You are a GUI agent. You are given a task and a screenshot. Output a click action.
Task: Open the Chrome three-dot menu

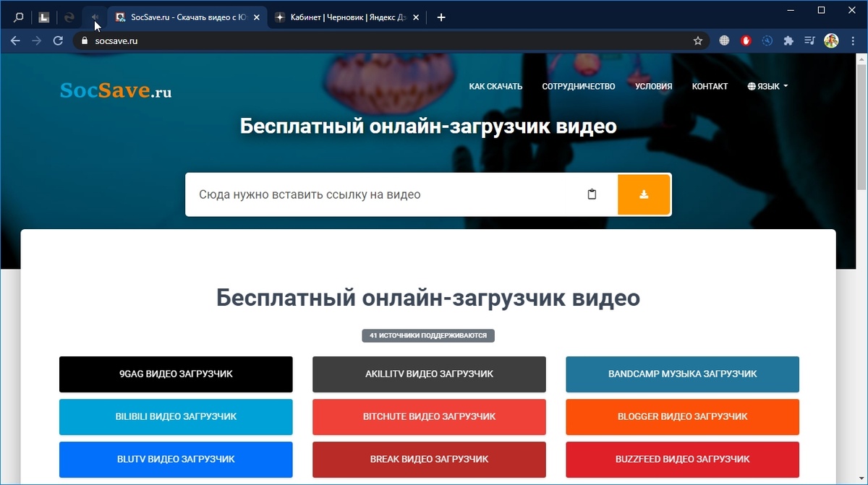coord(853,41)
